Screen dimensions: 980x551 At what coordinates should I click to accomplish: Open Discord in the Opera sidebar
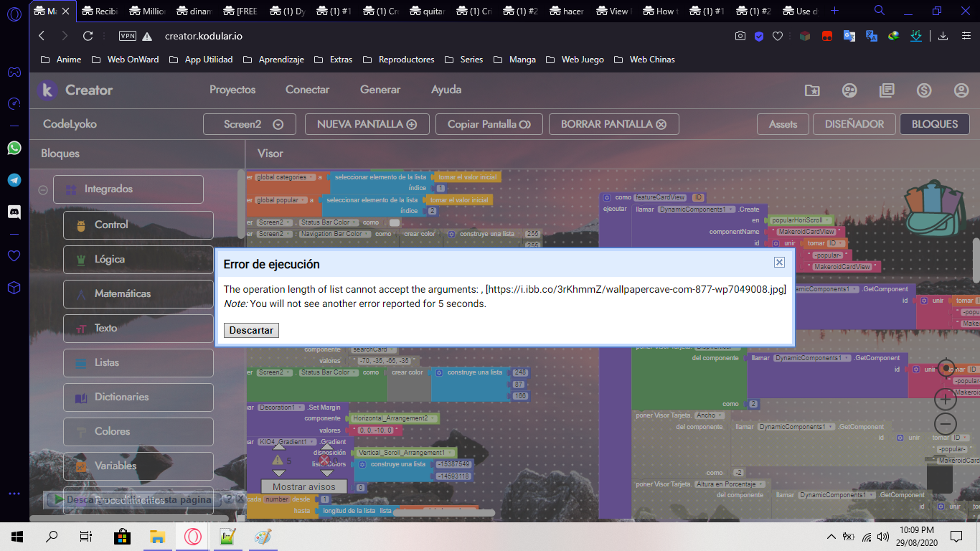[14, 212]
